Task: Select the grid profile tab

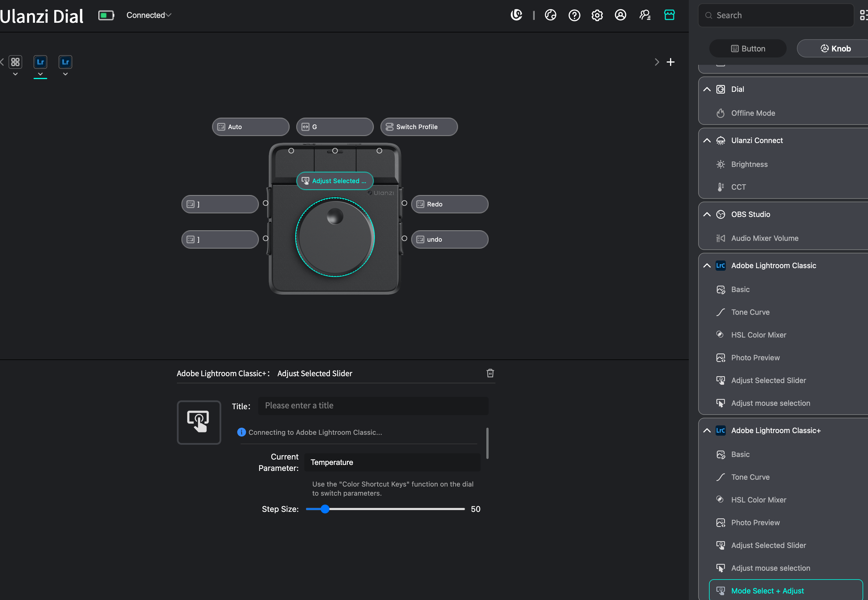Action: (x=15, y=62)
